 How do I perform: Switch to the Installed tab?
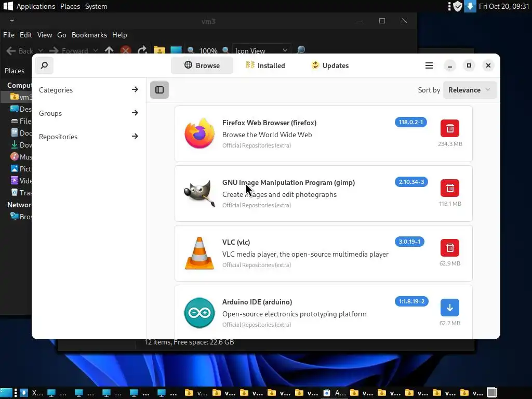265,65
